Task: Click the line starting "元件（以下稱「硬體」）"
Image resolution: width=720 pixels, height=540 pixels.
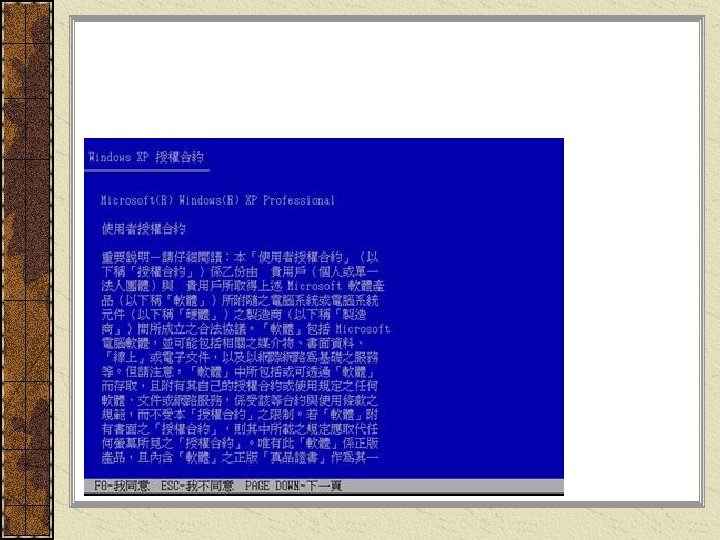Action: pos(234,315)
